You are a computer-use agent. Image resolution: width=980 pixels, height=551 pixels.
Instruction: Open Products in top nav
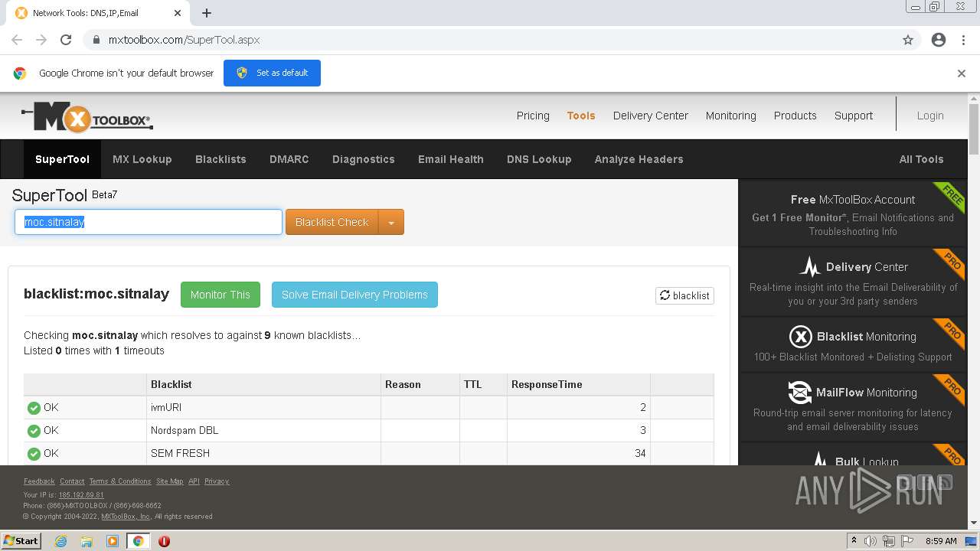point(795,116)
